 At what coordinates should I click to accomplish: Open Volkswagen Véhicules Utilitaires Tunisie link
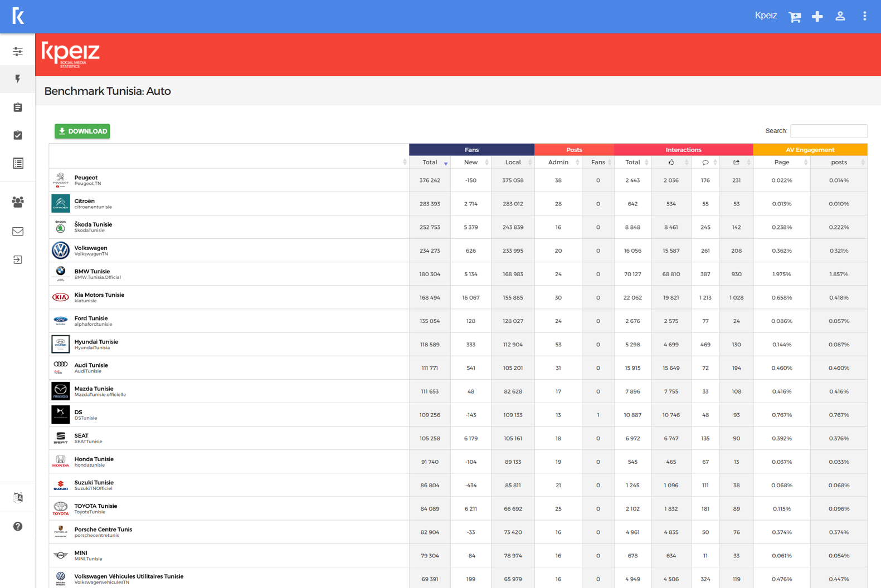click(129, 576)
